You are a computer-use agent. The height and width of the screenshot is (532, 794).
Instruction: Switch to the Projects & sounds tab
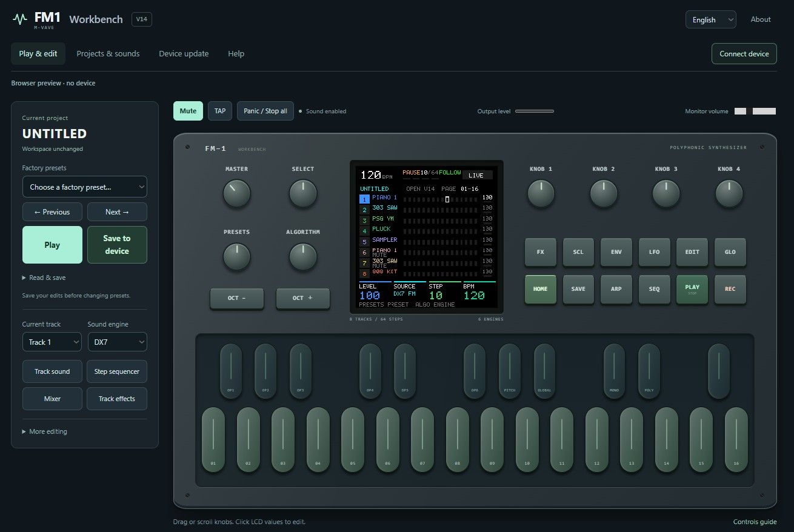pos(108,54)
